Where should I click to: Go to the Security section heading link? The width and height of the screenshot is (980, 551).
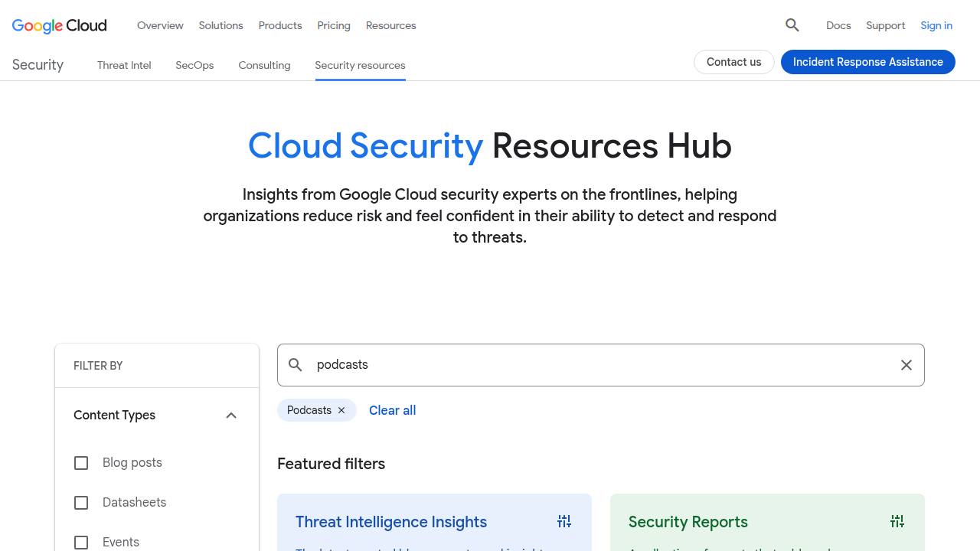coord(38,65)
